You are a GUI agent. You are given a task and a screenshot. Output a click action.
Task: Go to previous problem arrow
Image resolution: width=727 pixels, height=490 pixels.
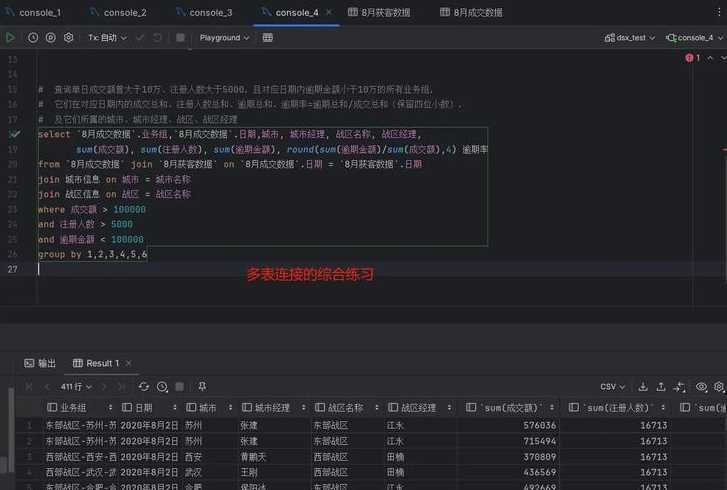coord(710,58)
